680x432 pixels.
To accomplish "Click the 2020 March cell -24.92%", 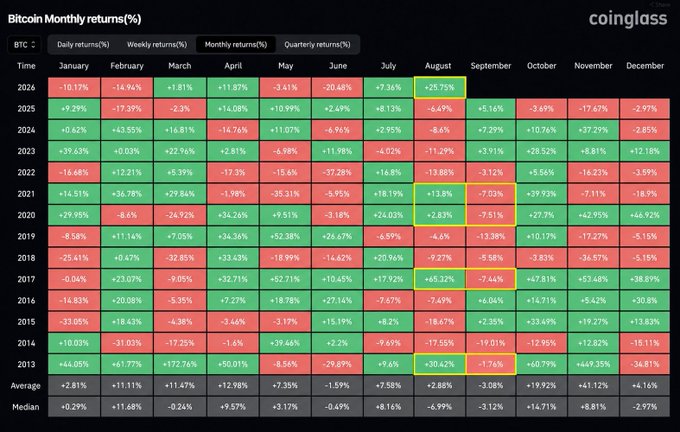I will (x=180, y=215).
